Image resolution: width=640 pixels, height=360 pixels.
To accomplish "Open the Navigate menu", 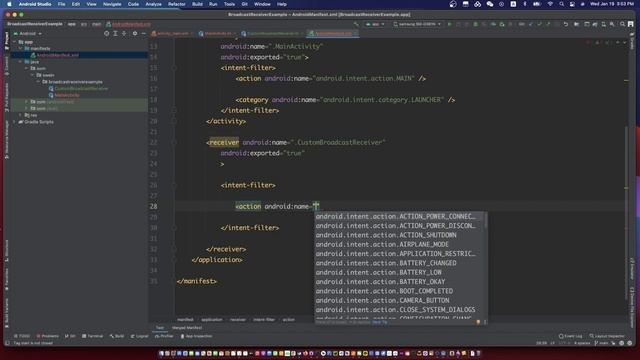I will [112, 4].
